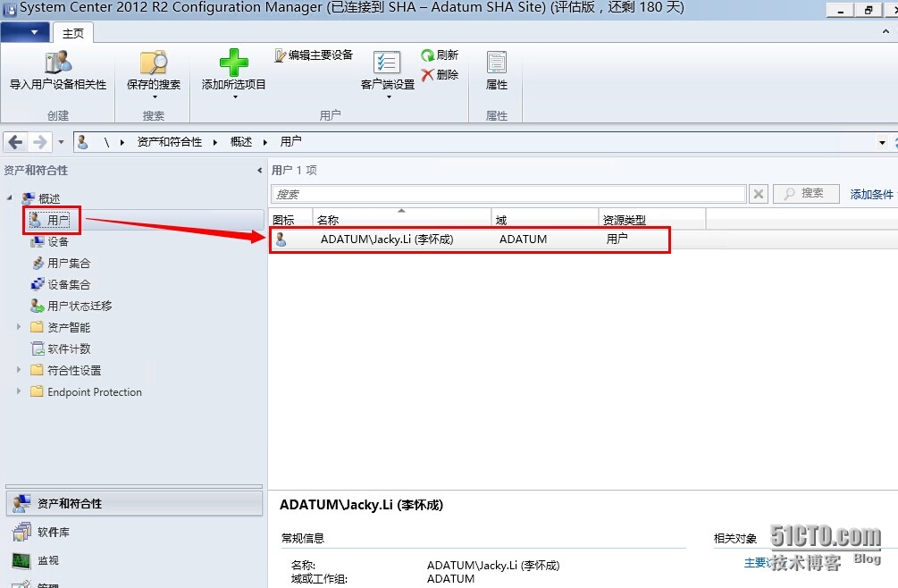Image resolution: width=898 pixels, height=588 pixels.
Task: Go back with the navigation back arrow
Action: [x=15, y=141]
